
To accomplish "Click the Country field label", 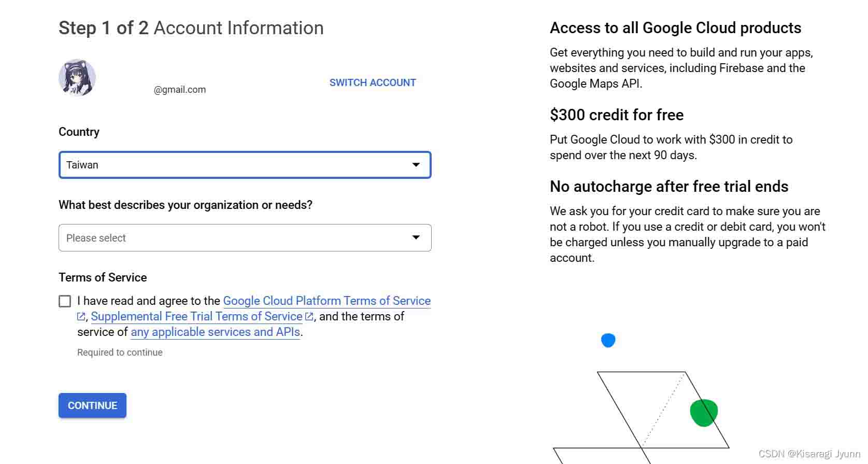I will (x=79, y=132).
